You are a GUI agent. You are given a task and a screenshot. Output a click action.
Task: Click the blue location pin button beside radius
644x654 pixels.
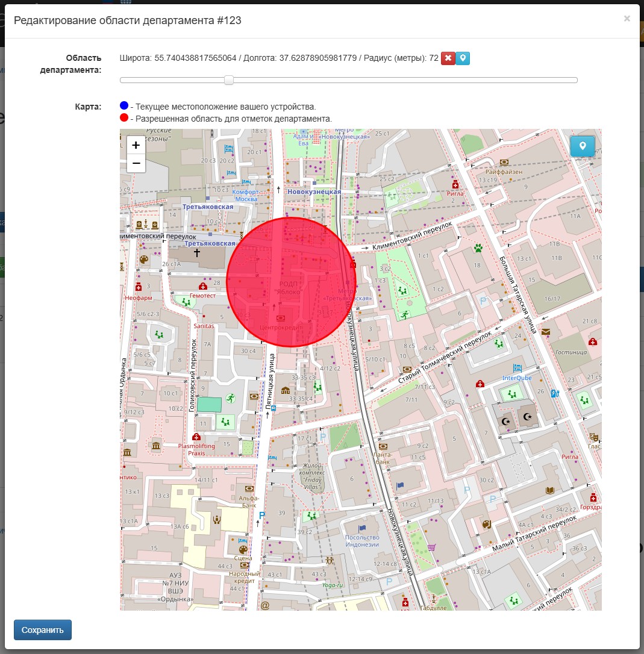pyautogui.click(x=463, y=58)
